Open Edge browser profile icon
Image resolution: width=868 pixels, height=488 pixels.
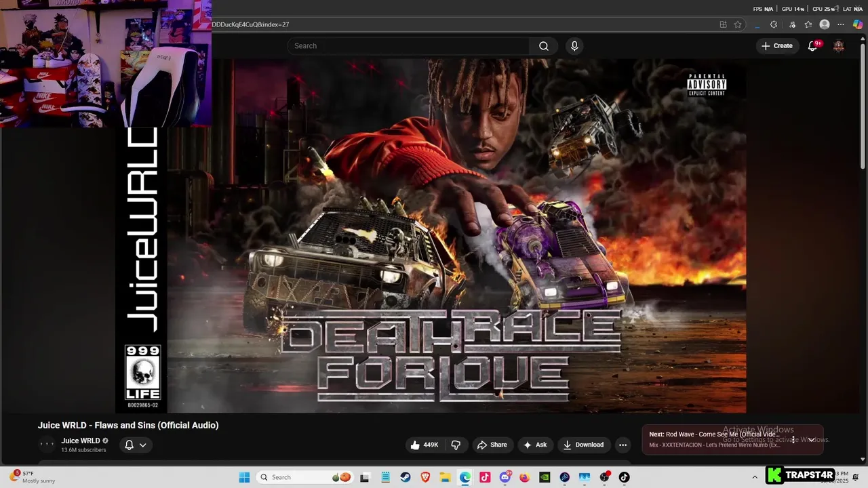(825, 24)
